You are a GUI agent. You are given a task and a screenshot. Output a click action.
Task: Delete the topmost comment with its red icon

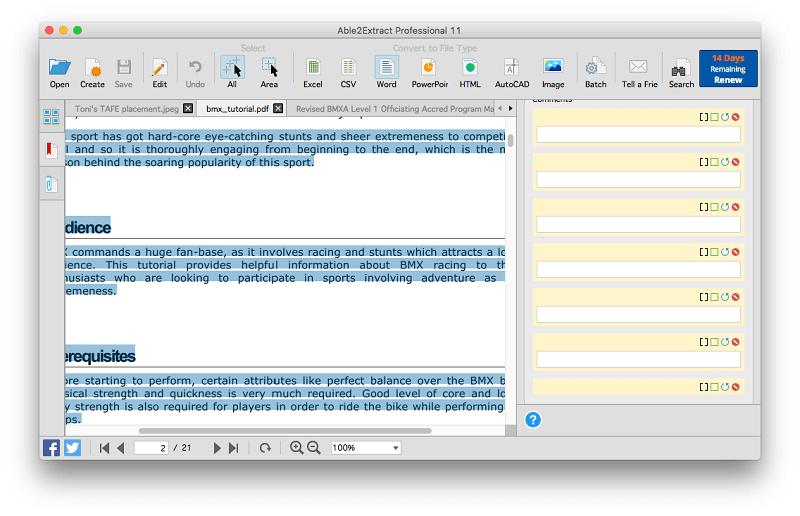click(736, 117)
